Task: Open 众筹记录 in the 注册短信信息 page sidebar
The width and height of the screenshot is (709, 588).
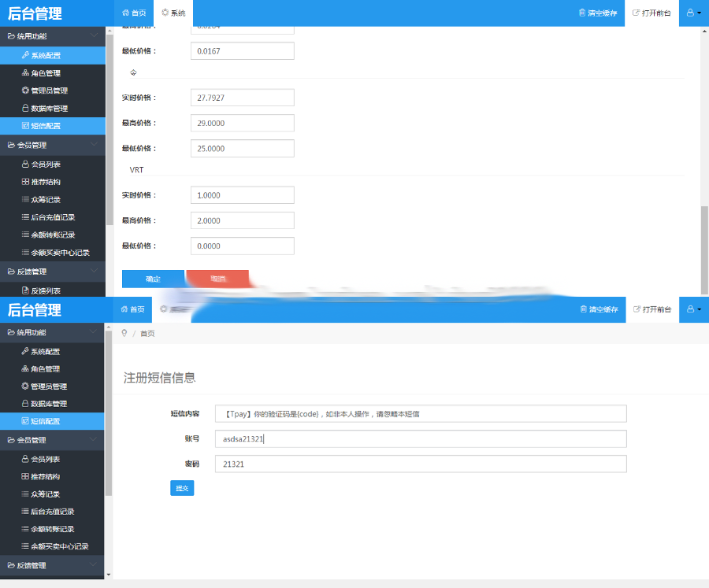Action: click(52, 494)
